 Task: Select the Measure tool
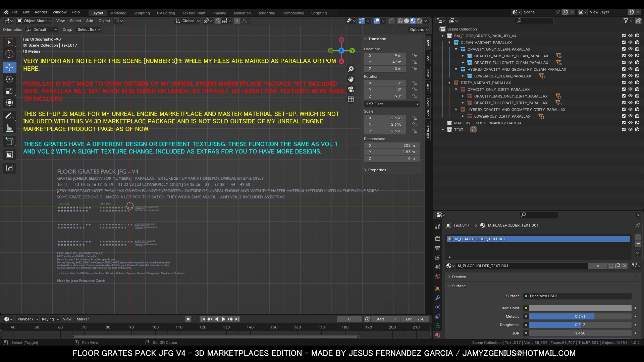[x=9, y=128]
